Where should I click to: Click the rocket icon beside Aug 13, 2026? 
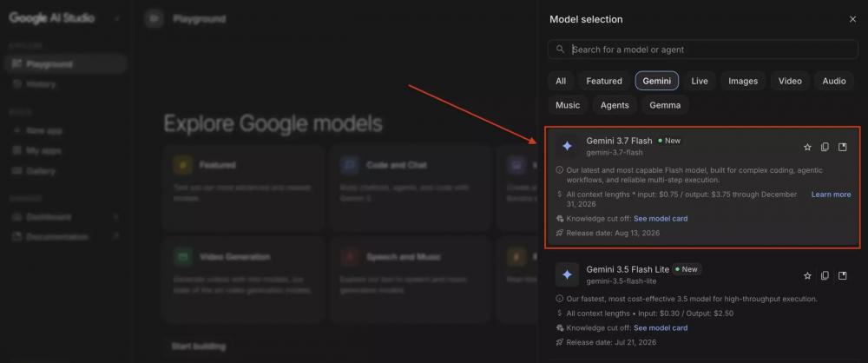coord(560,233)
